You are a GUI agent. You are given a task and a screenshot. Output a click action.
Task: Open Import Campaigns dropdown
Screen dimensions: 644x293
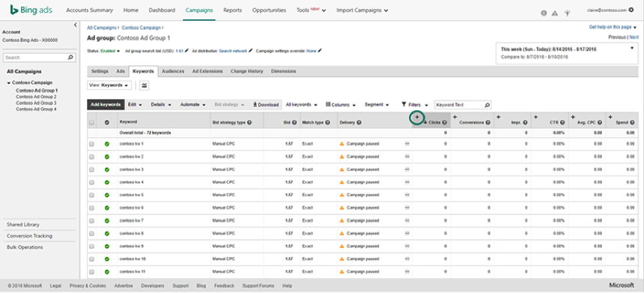[362, 10]
